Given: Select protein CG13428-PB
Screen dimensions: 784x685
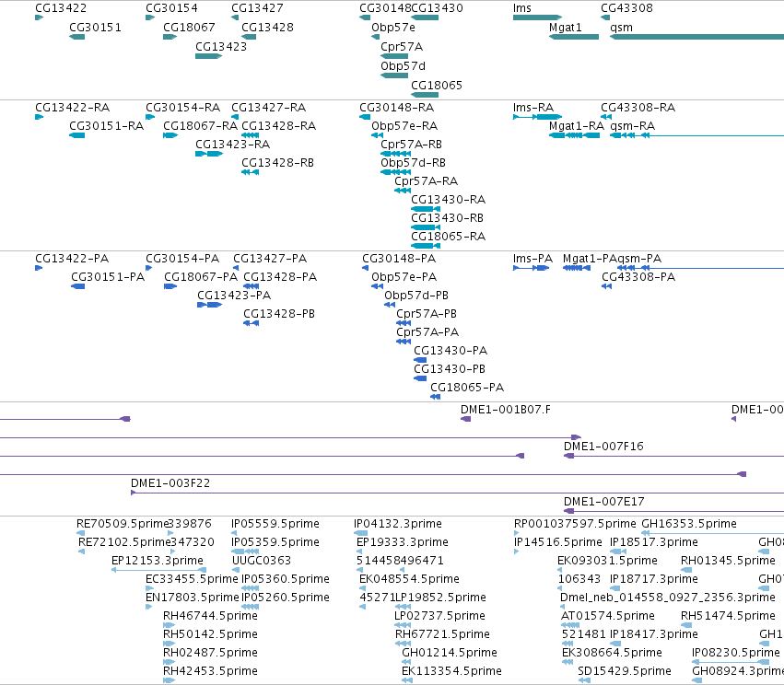Looking at the screenshot, I should 251,324.
